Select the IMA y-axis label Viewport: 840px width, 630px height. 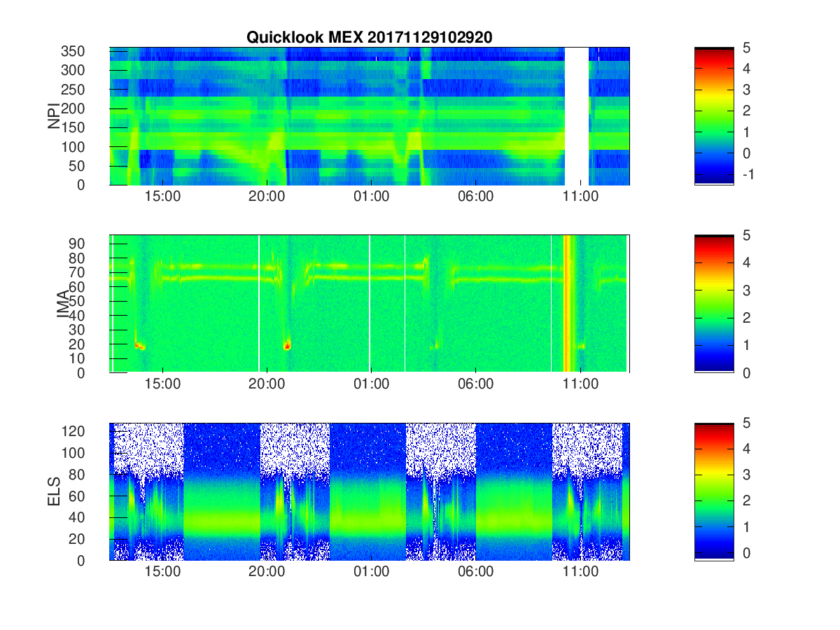pos(64,304)
